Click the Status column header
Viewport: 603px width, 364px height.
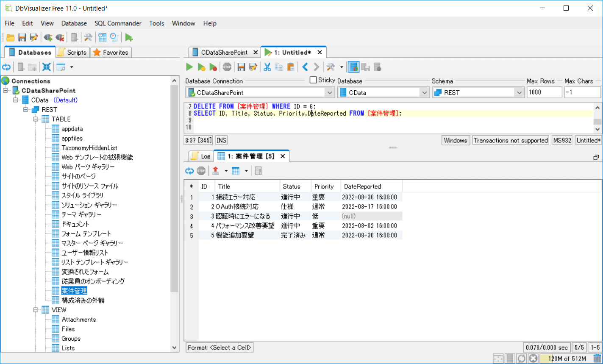tap(292, 186)
